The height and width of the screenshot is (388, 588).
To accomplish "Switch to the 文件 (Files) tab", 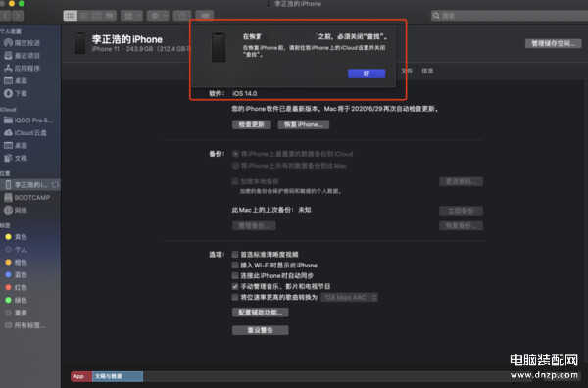I will pyautogui.click(x=407, y=71).
